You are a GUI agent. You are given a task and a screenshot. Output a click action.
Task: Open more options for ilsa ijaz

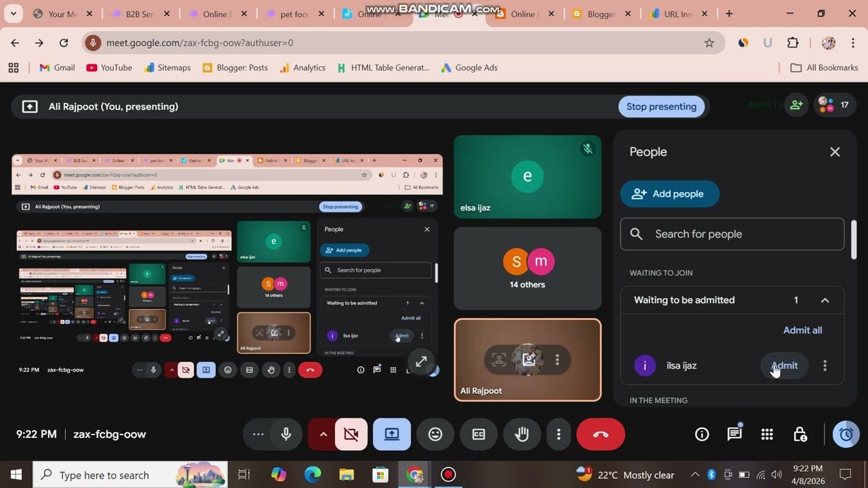tap(825, 365)
